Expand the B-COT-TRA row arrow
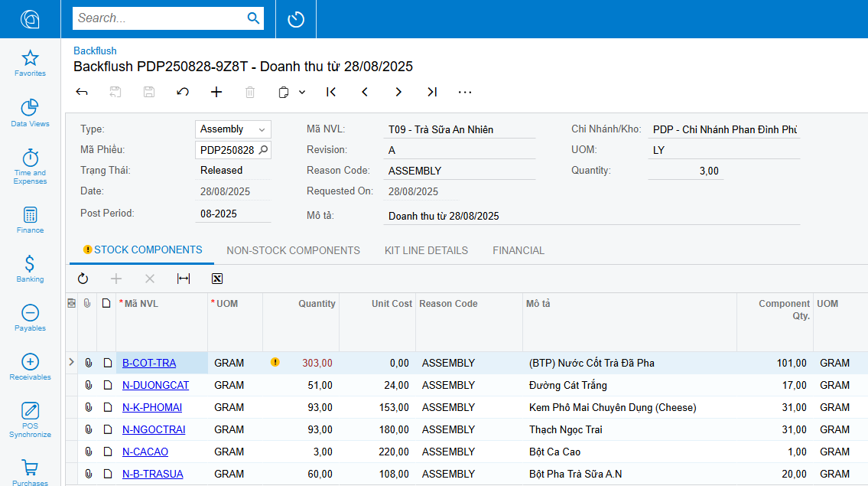The image size is (868, 486). (71, 362)
